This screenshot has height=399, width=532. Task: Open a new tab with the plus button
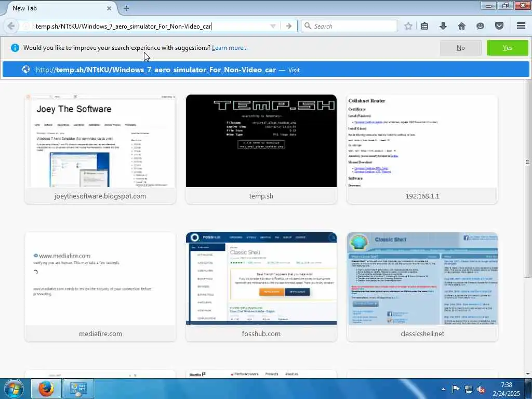tap(126, 8)
